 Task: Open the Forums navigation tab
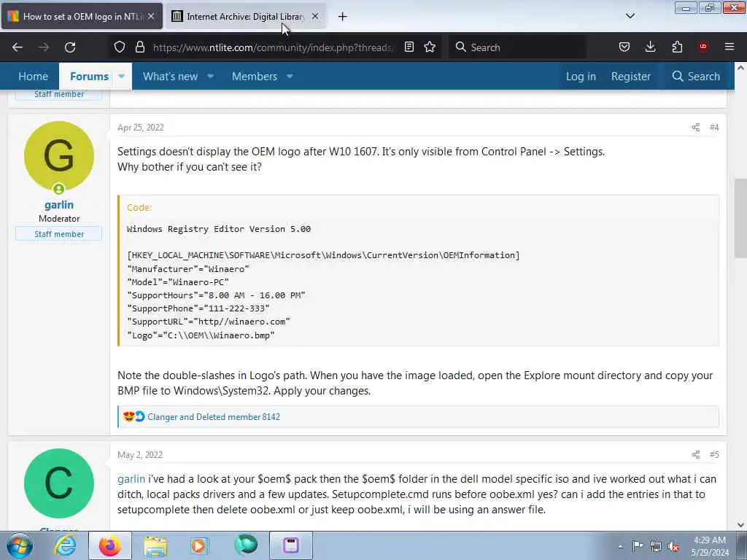89,76
